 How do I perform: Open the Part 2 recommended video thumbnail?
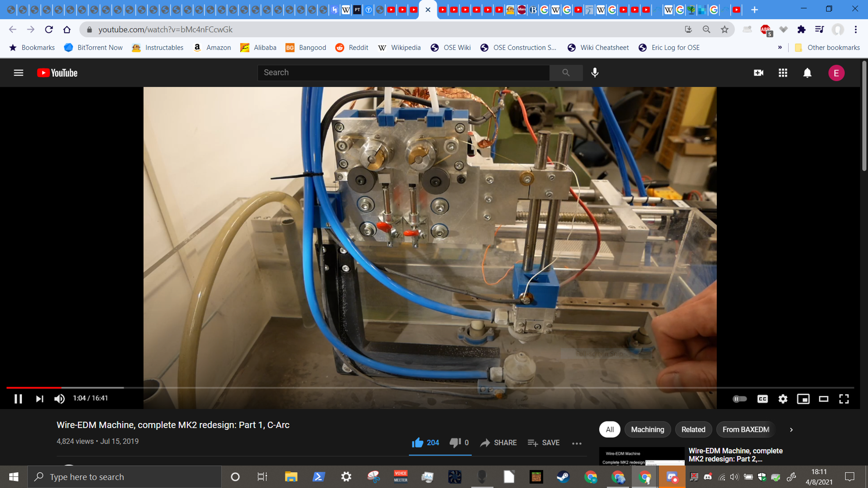641,456
